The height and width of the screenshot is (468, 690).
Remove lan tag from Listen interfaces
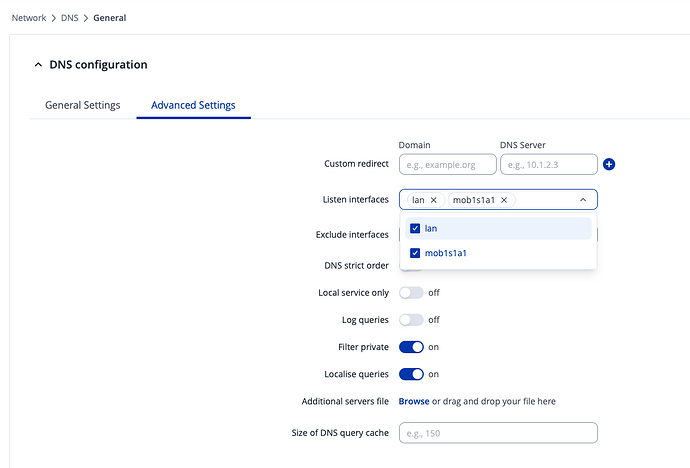pos(433,200)
